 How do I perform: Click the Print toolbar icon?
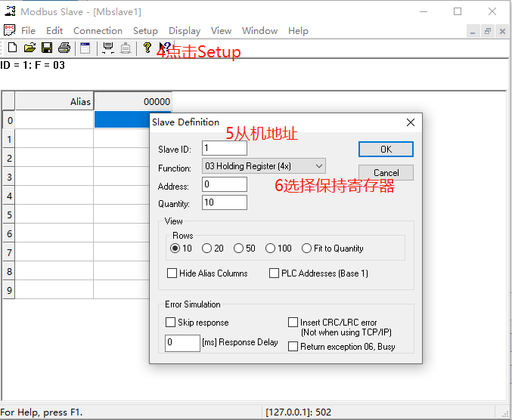click(64, 48)
